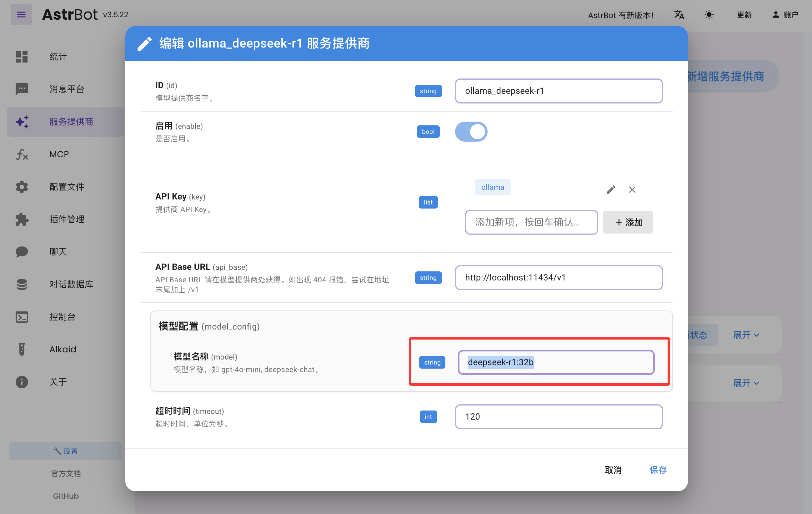Open the MCP function icon
812x514 pixels.
click(x=22, y=154)
